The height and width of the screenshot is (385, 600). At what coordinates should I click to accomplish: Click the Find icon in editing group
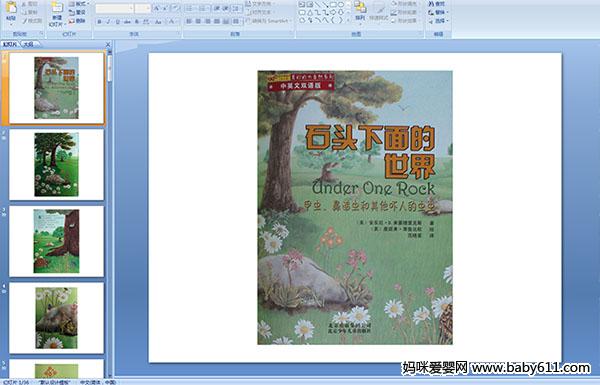pos(437,3)
